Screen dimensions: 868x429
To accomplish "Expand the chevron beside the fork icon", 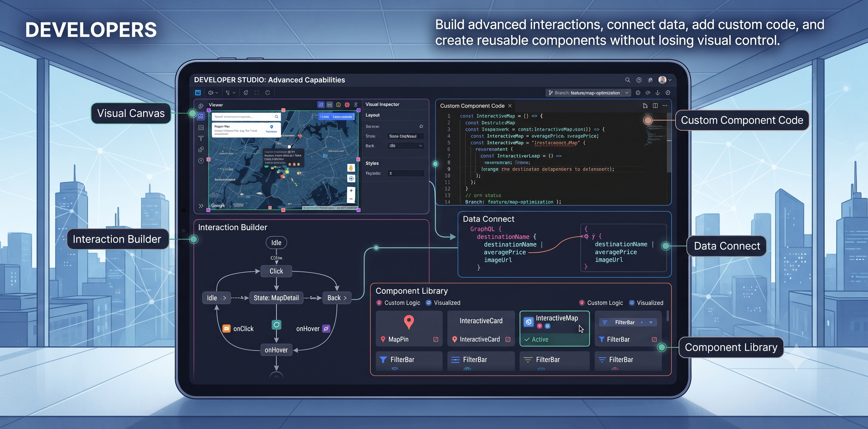I will pyautogui.click(x=234, y=93).
